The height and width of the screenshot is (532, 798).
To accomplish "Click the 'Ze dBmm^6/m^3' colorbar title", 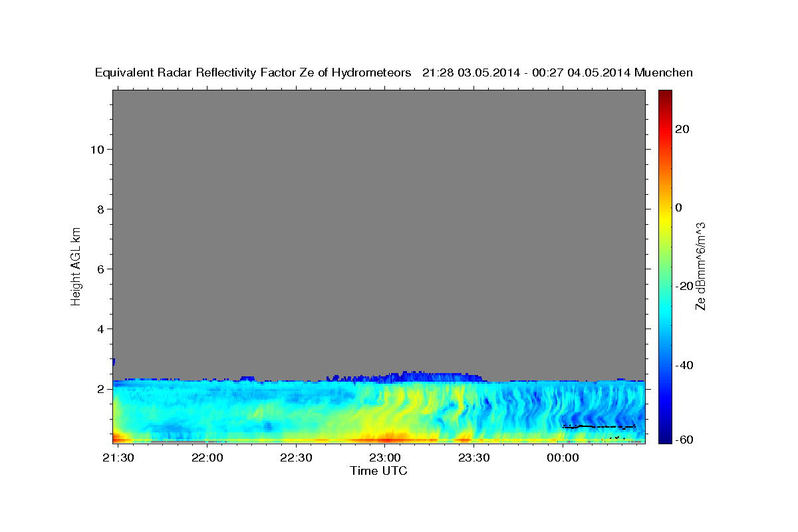I will [700, 266].
